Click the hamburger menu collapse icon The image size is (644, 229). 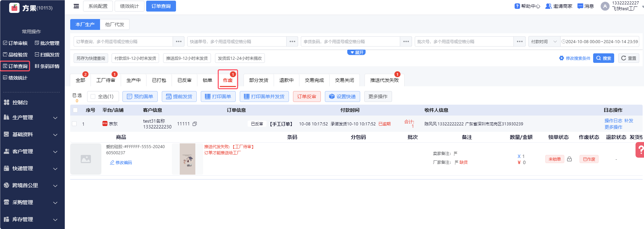(x=76, y=6)
